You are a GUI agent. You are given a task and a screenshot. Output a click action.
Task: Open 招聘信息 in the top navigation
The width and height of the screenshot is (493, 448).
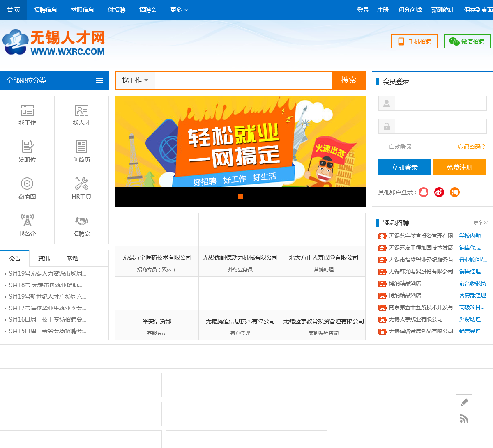pos(46,10)
